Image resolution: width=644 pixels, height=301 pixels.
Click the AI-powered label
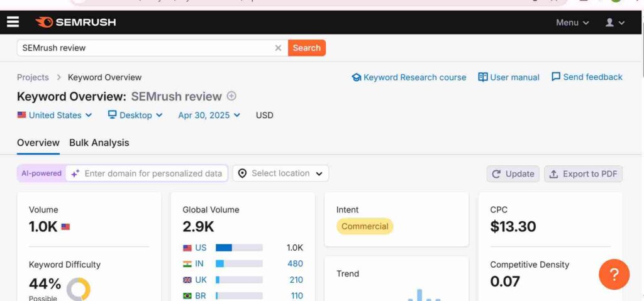click(42, 173)
